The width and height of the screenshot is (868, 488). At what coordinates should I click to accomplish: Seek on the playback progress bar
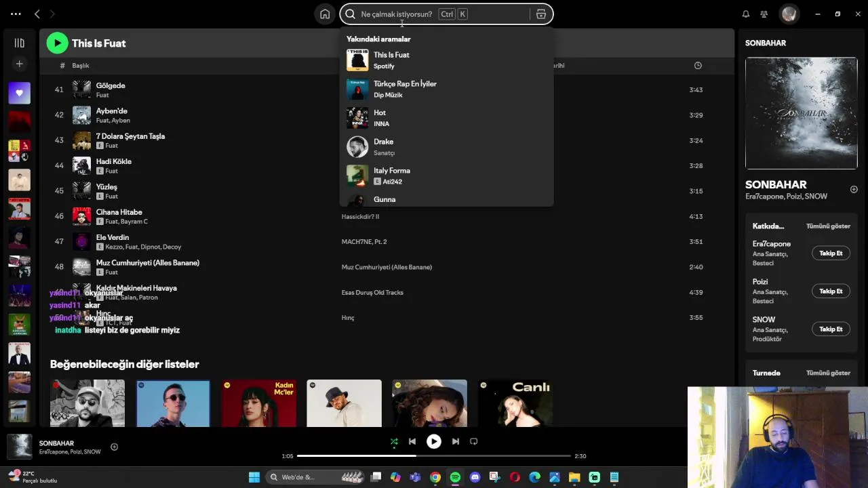pos(434,456)
